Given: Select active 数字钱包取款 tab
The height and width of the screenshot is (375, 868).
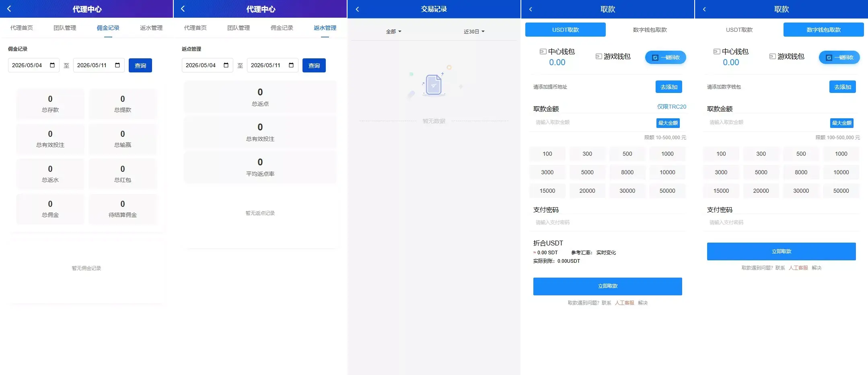Looking at the screenshot, I should coord(824,30).
